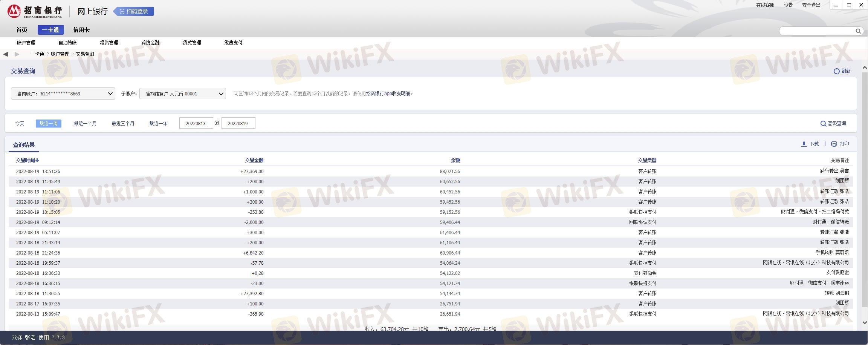Viewport: 868px width, 345px height.
Task: Click the -2,000.00 transaction amount
Action: point(254,222)
